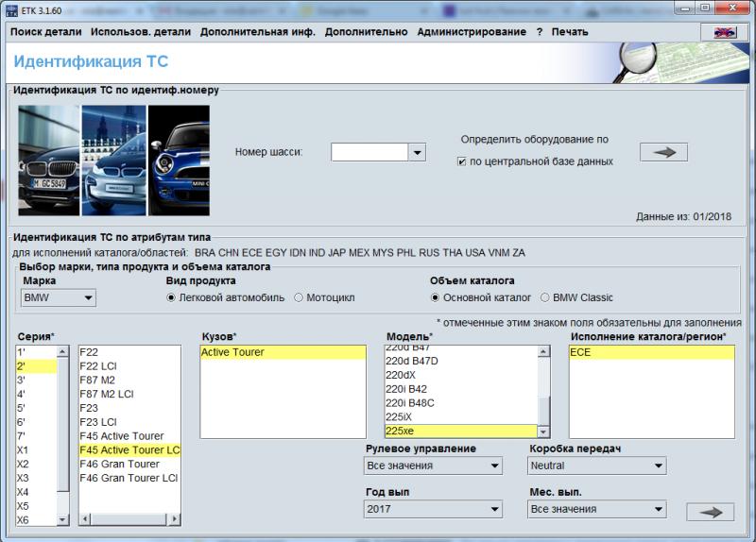The image size is (756, 542).
Task: Select X3 in the Серия list
Action: (36, 478)
